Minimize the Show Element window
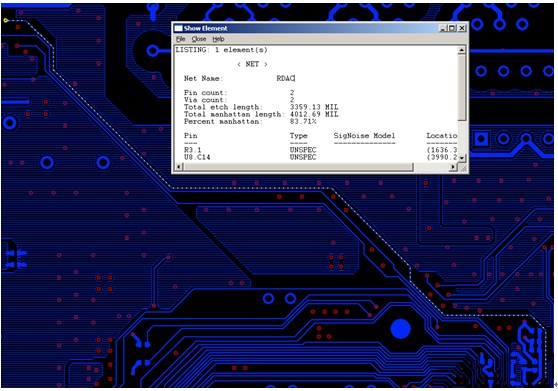The width and height of the screenshot is (558, 391). pos(443,28)
